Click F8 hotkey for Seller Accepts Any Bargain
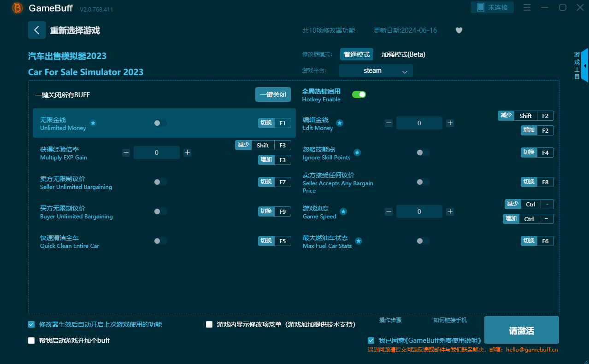 [x=537, y=182]
